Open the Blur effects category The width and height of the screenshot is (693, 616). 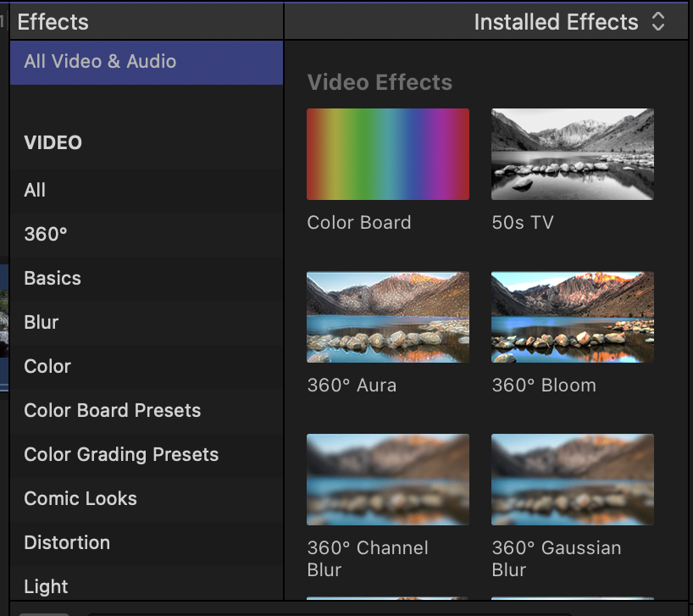click(x=147, y=323)
